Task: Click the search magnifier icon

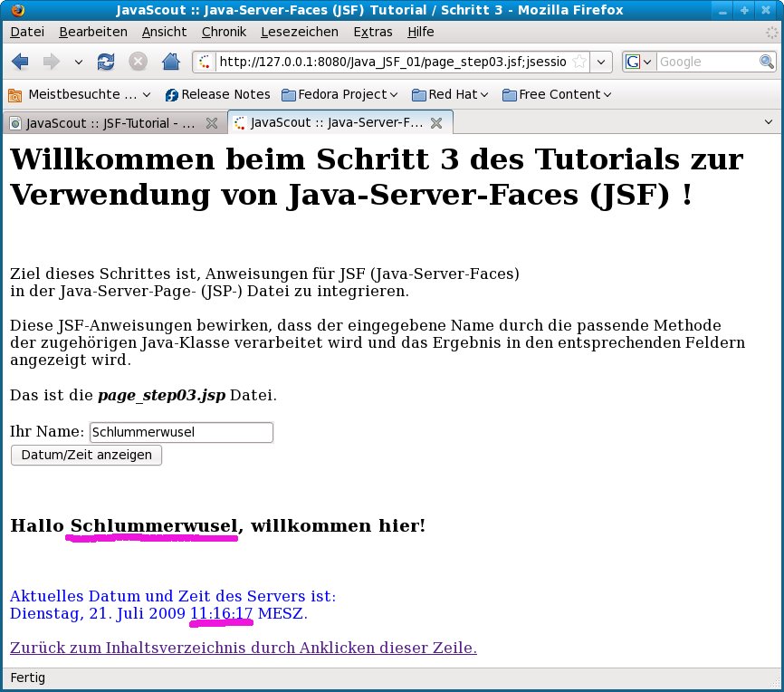Action: pos(766,62)
